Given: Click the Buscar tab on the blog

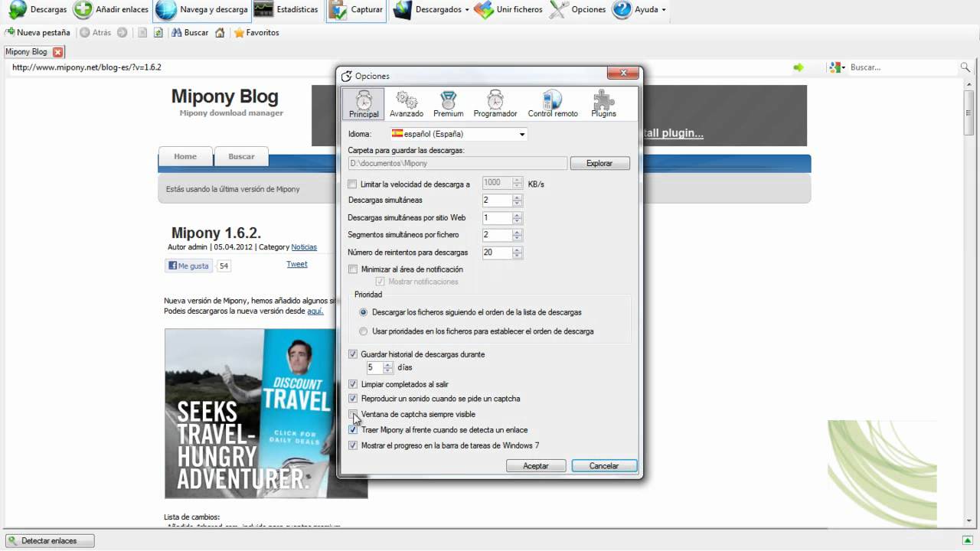Looking at the screenshot, I should pos(241,156).
